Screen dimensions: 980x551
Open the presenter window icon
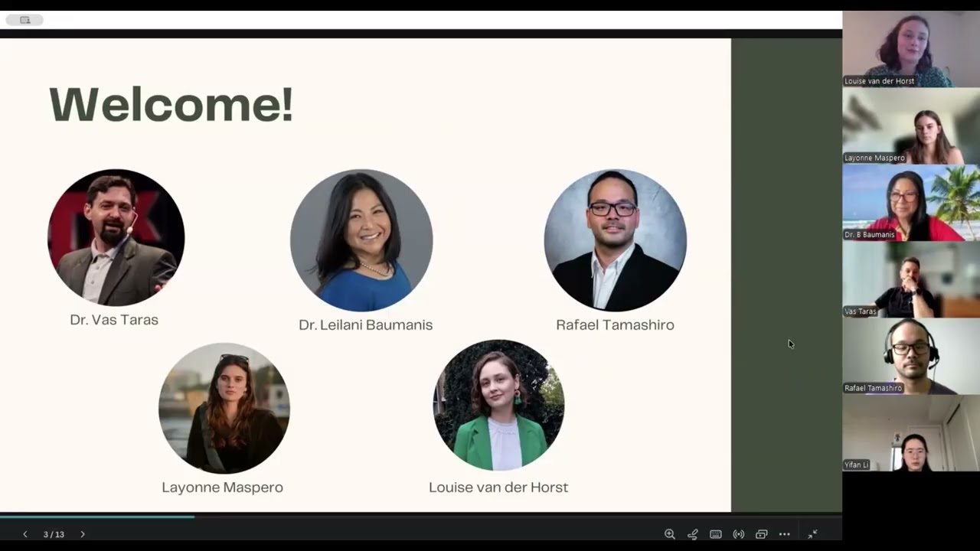tap(761, 534)
